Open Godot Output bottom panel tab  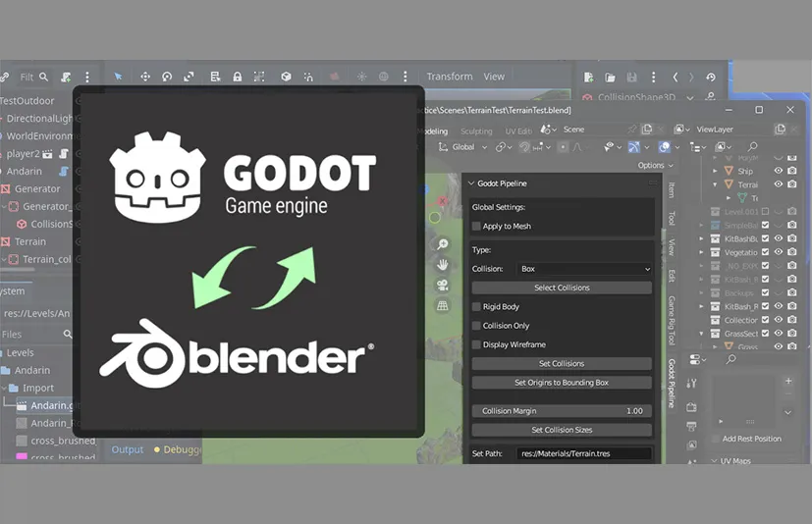[x=128, y=449]
